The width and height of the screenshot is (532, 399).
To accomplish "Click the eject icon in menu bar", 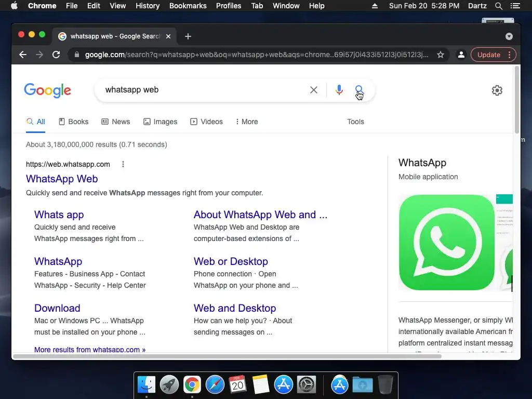I will point(375,6).
